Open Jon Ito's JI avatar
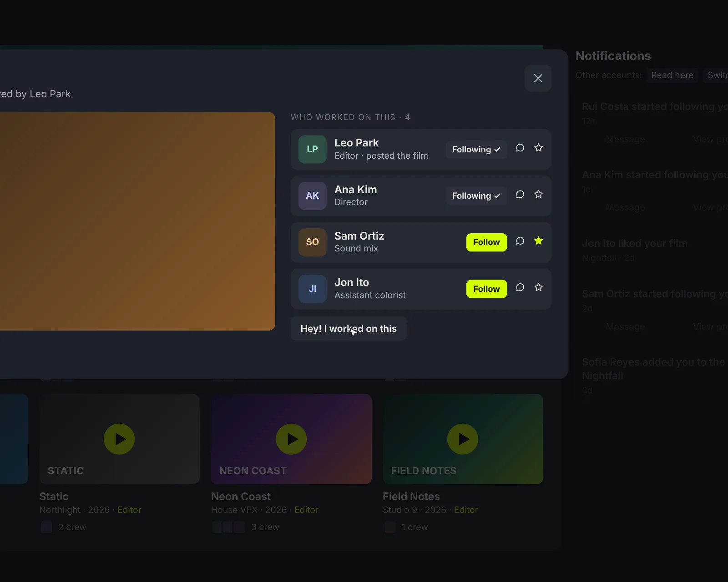The height and width of the screenshot is (582, 728). pos(312,289)
